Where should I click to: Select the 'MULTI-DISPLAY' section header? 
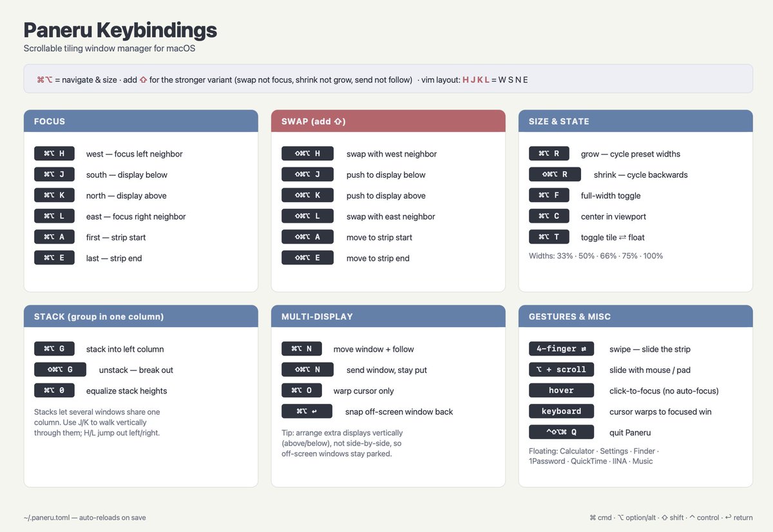click(x=388, y=316)
